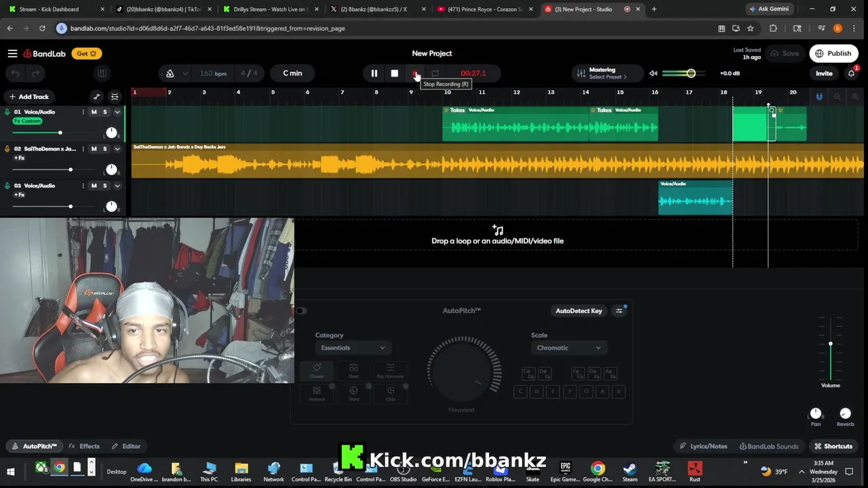Select the first Takes region on track 01
Image resolution: width=868 pixels, height=488 pixels.
click(516, 124)
